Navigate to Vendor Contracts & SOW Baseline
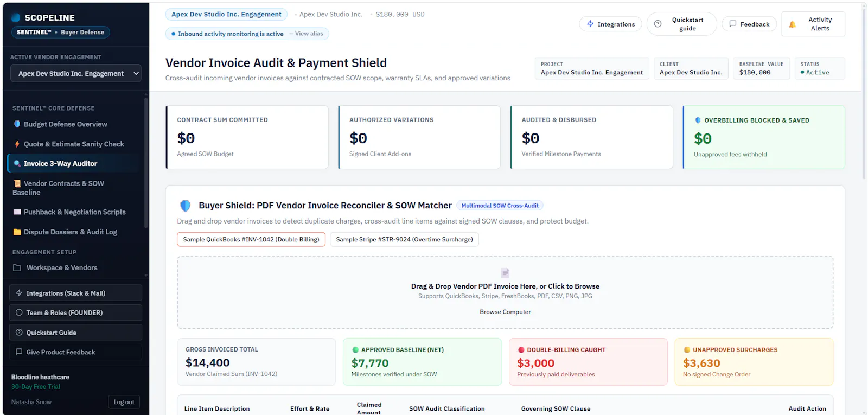This screenshot has width=868, height=415. [73, 188]
